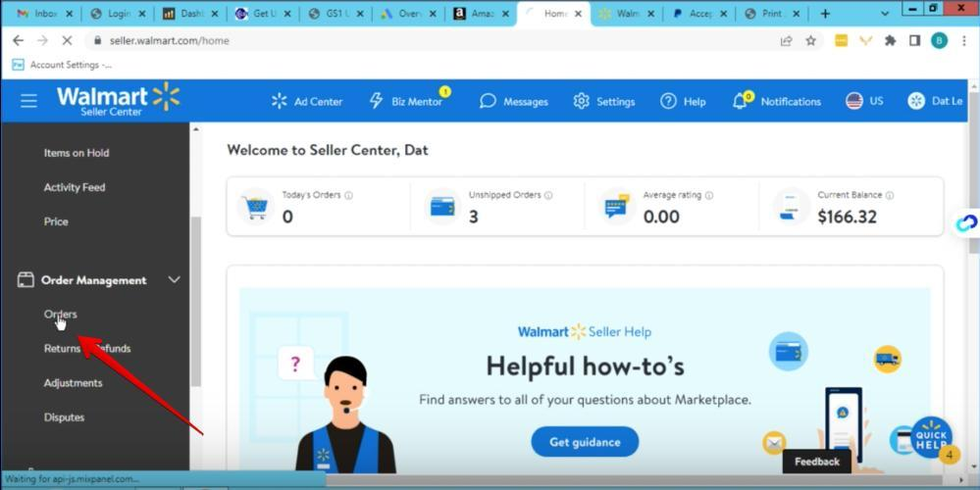The width and height of the screenshot is (980, 490).
Task: Bookmark this page with the star
Action: [x=810, y=40]
